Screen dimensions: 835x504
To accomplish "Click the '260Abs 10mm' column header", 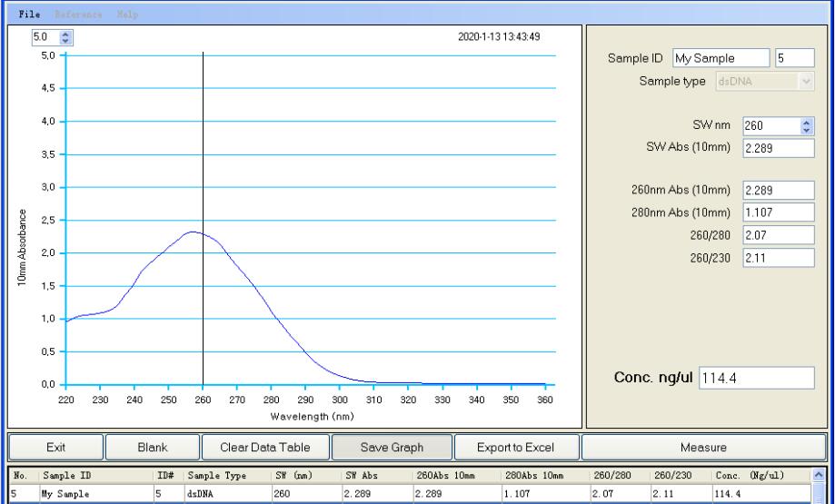I will (457, 475).
